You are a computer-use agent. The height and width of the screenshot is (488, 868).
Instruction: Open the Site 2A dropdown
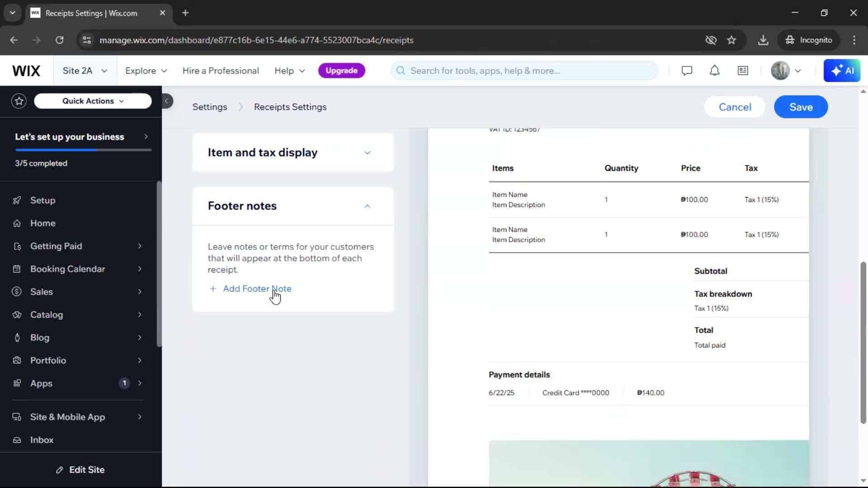click(x=85, y=70)
